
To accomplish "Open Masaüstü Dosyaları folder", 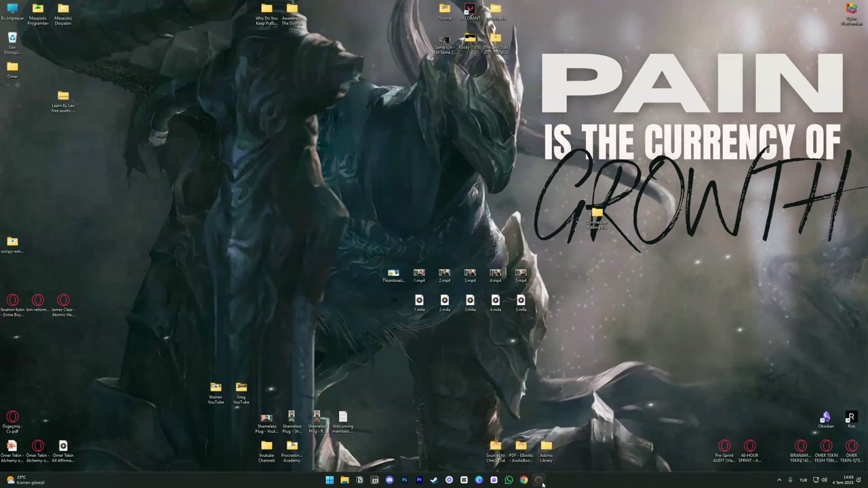I will [x=63, y=14].
